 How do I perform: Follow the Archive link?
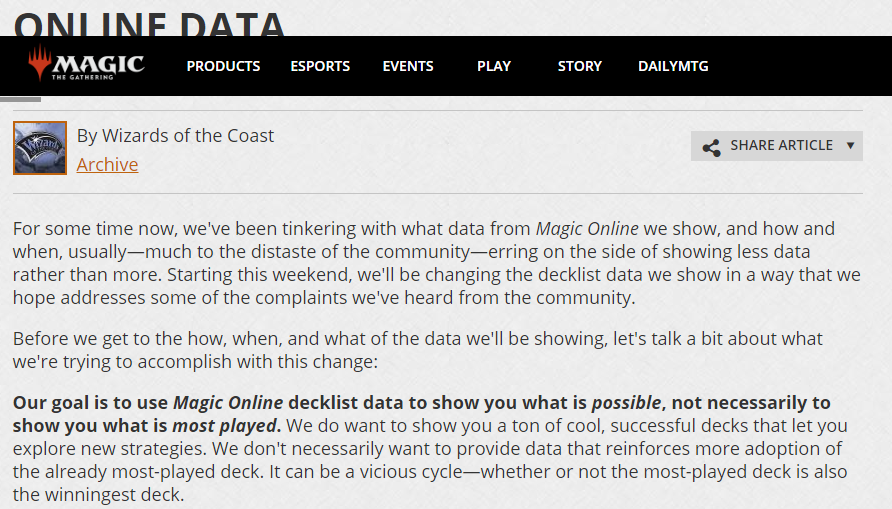(x=108, y=164)
